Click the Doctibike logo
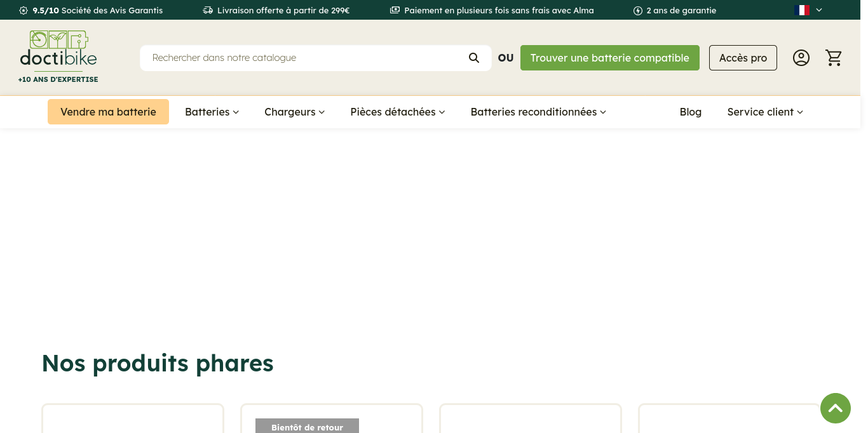 tap(58, 50)
